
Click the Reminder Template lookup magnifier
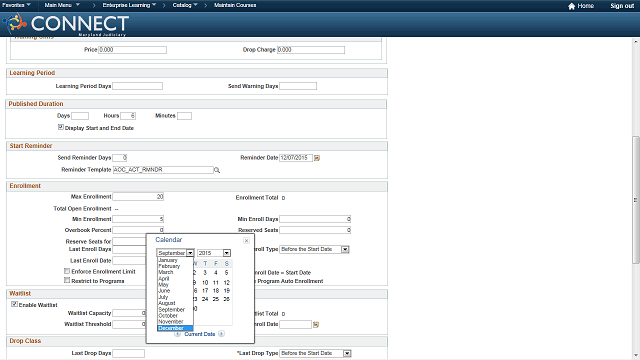click(x=217, y=170)
